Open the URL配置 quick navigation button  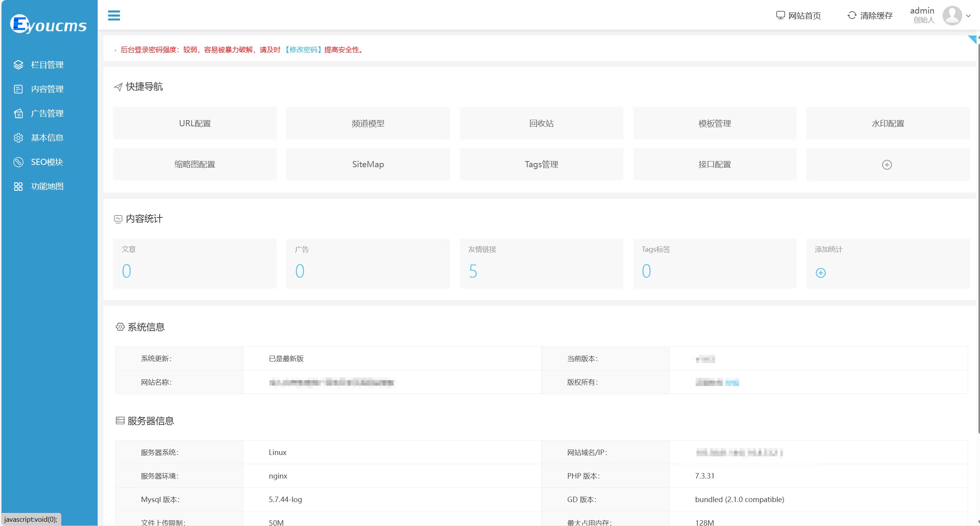(195, 124)
